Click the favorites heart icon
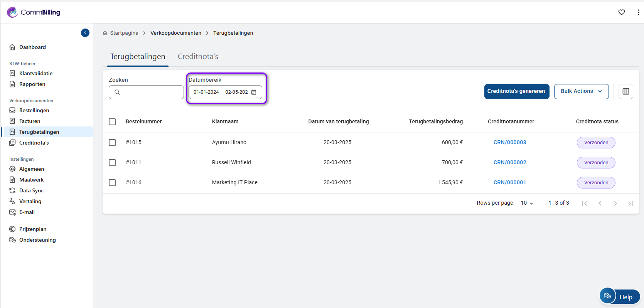 click(621, 12)
